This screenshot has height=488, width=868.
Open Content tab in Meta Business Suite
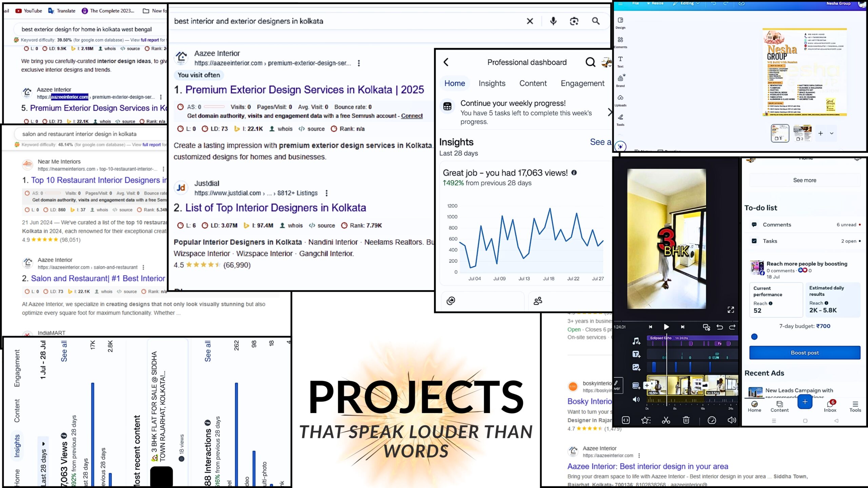(780, 406)
